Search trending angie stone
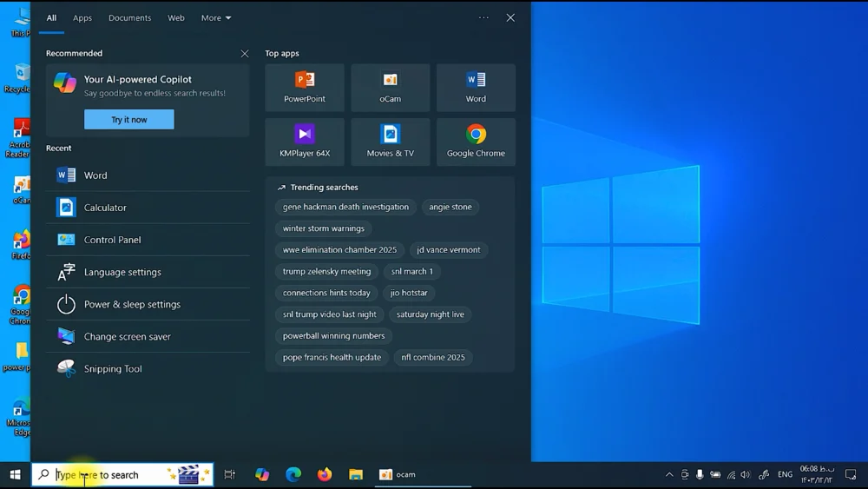 coord(450,207)
